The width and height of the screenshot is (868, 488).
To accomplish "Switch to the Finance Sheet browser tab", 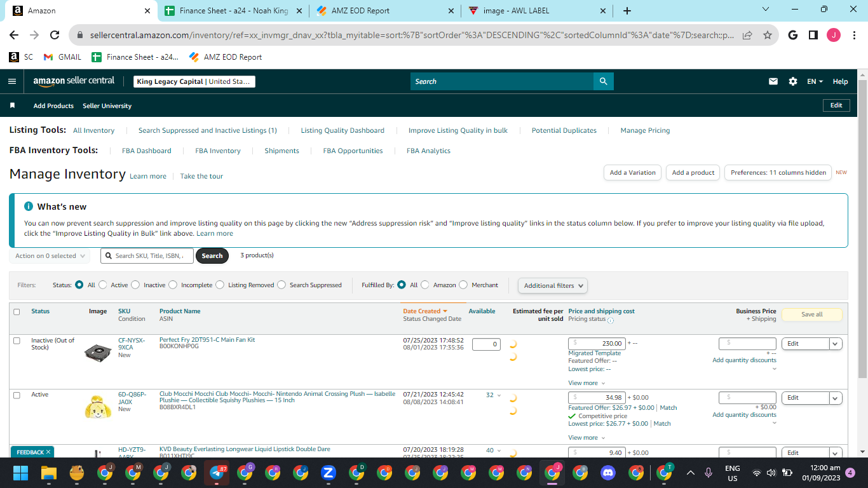I will coord(234,11).
